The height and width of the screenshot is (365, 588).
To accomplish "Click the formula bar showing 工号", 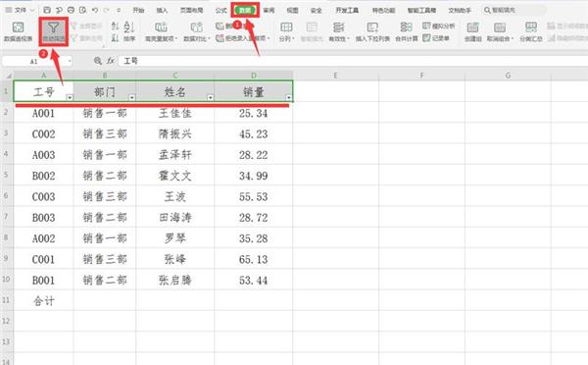I will coord(353,61).
